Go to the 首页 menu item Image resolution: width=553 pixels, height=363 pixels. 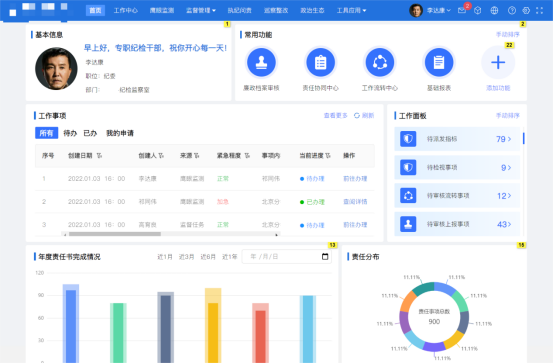point(95,11)
